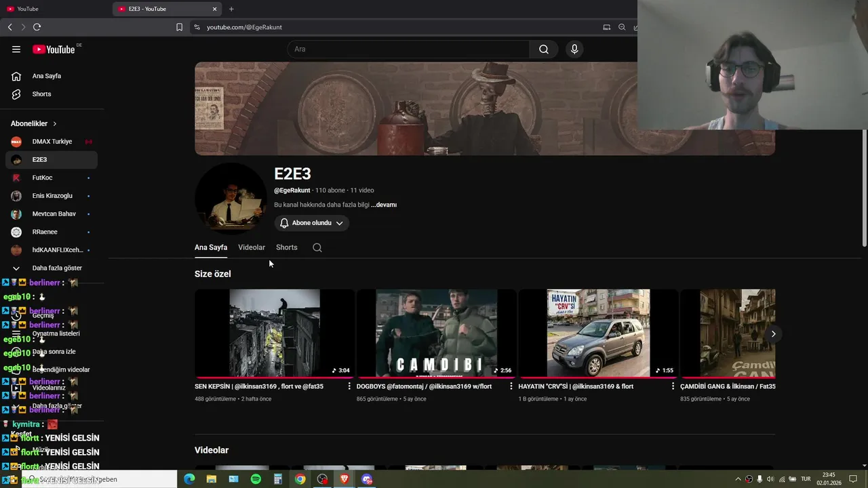The height and width of the screenshot is (488, 868).
Task: Expand channel description with ...devamı
Action: pyautogui.click(x=384, y=205)
